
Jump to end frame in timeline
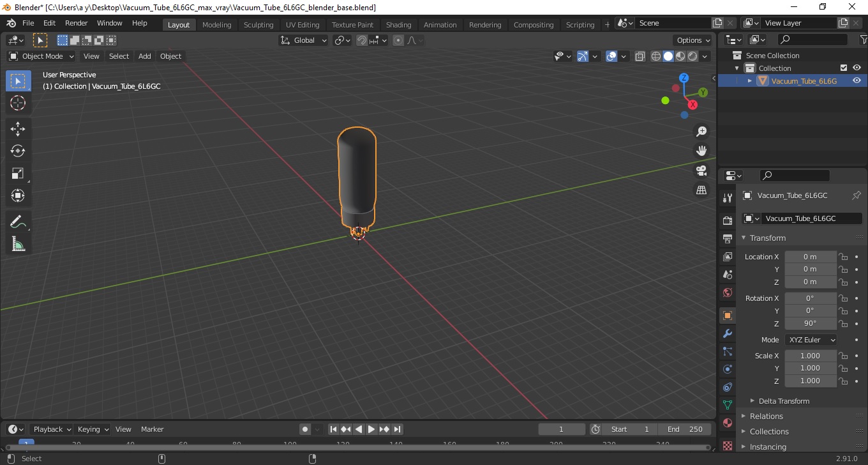click(x=397, y=429)
